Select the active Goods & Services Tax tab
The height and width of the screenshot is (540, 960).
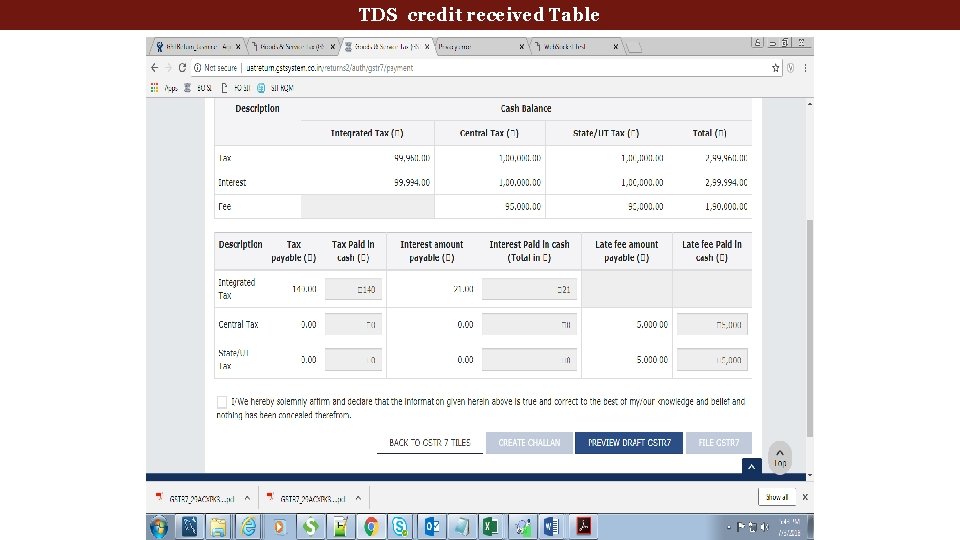(x=387, y=47)
